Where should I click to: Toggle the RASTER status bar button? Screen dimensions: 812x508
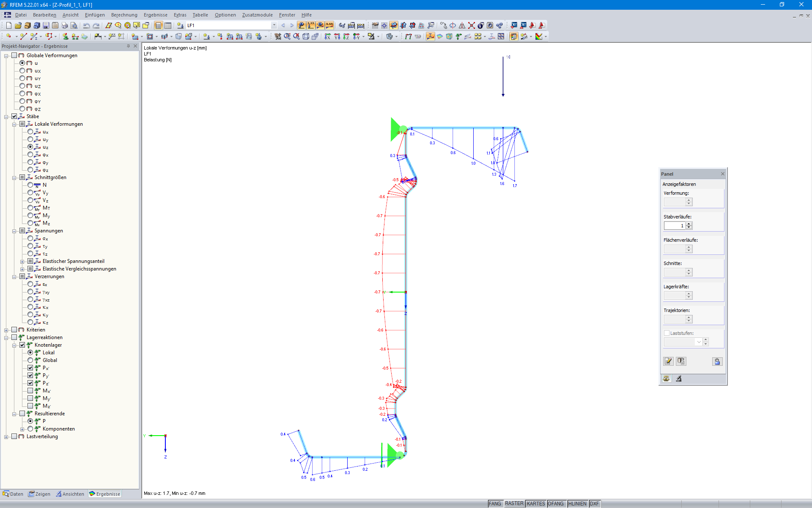514,504
